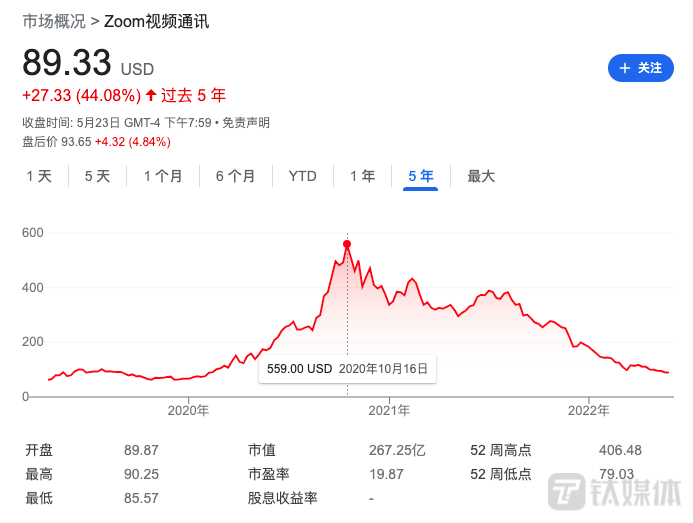Select the 1 天 time range tab
This screenshot has height=523, width=693.
coord(39,176)
